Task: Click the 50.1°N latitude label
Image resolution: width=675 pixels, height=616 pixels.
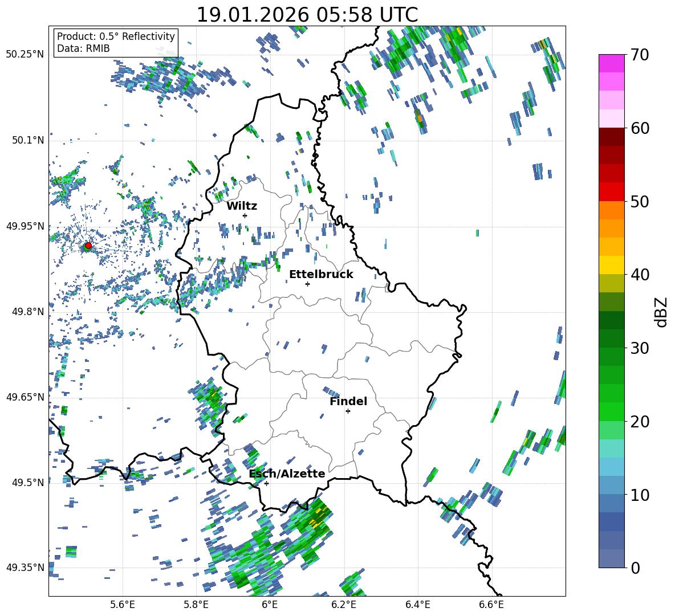Action: point(27,140)
